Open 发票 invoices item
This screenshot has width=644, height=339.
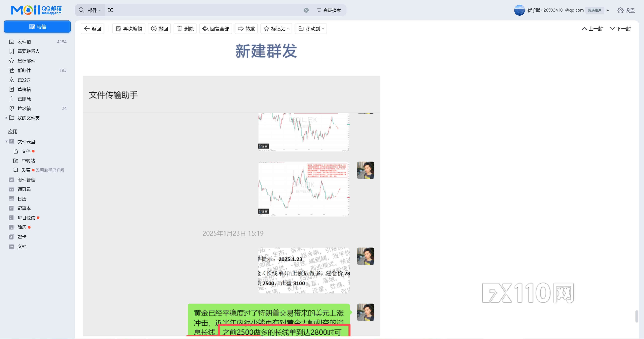click(26, 170)
